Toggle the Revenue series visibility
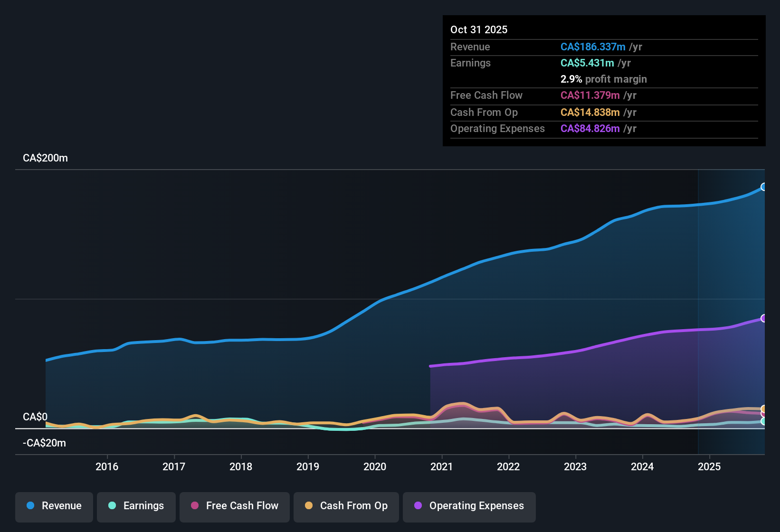Screen dimensions: 780x532 click(54, 506)
